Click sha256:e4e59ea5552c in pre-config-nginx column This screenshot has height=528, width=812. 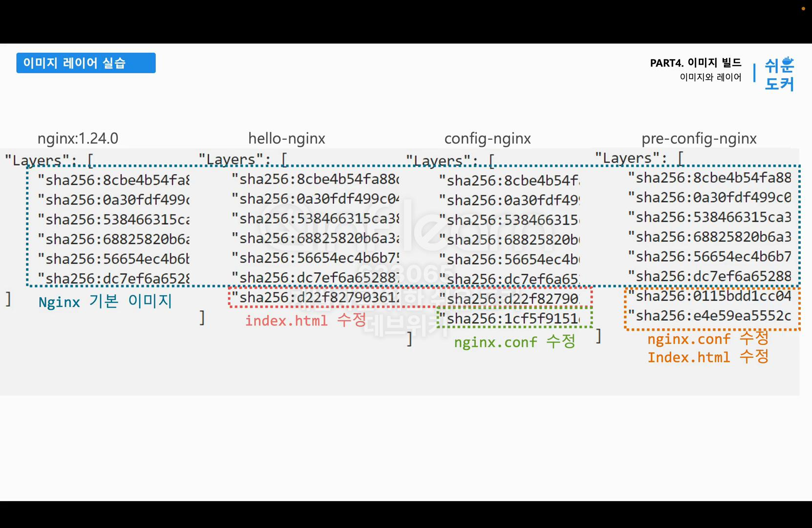click(x=710, y=316)
